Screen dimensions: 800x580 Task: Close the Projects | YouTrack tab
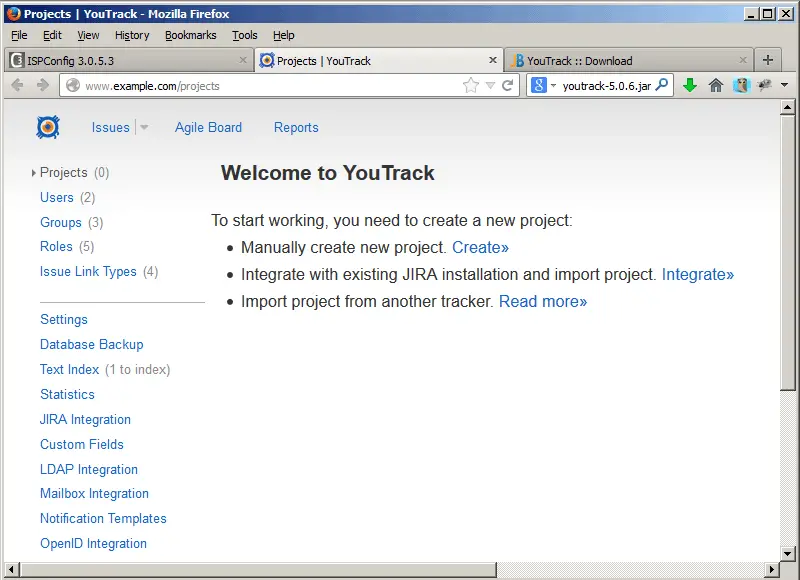click(493, 60)
